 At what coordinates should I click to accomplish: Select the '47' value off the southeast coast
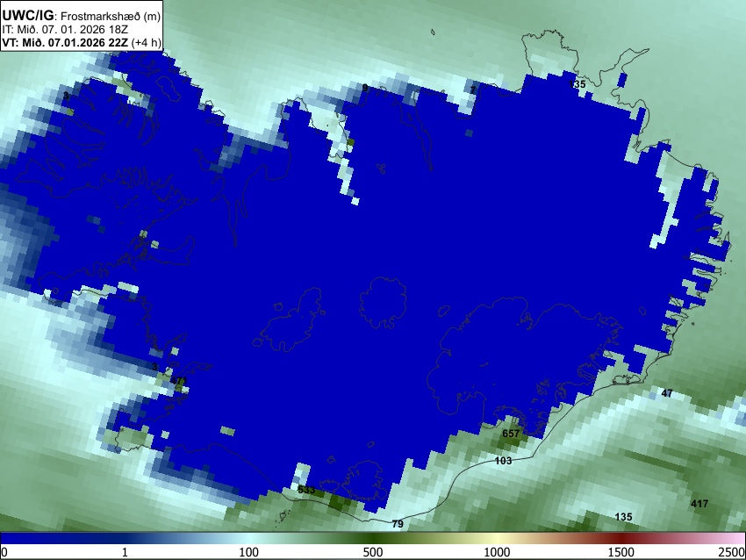[x=667, y=393]
